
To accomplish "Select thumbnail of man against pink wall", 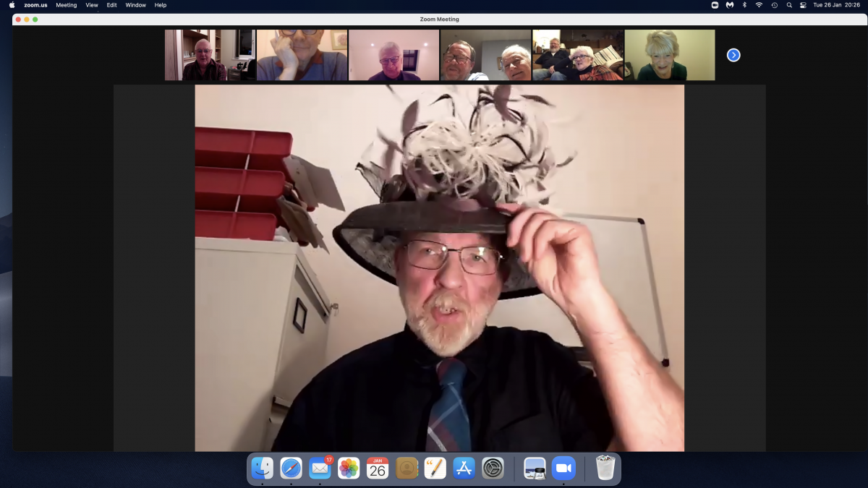I will (x=393, y=55).
